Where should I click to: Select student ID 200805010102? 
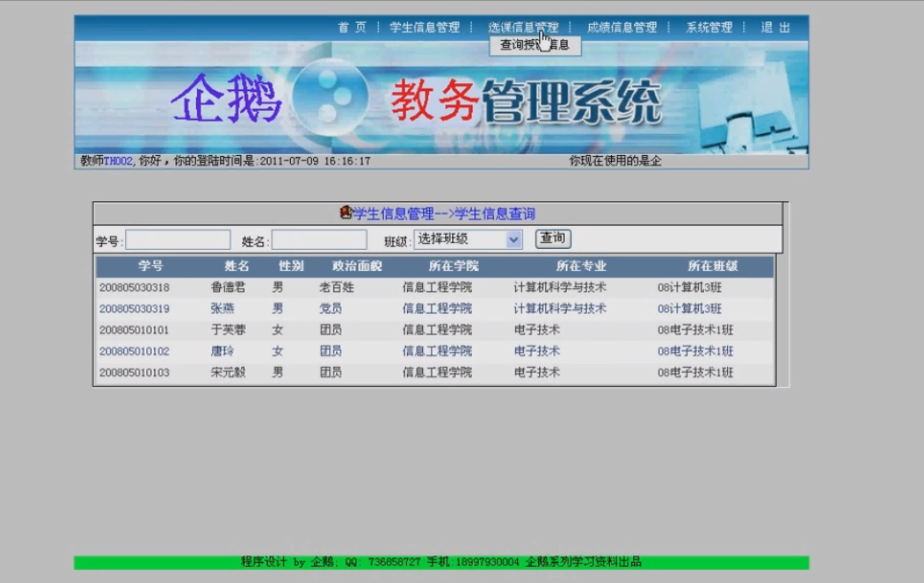click(135, 351)
